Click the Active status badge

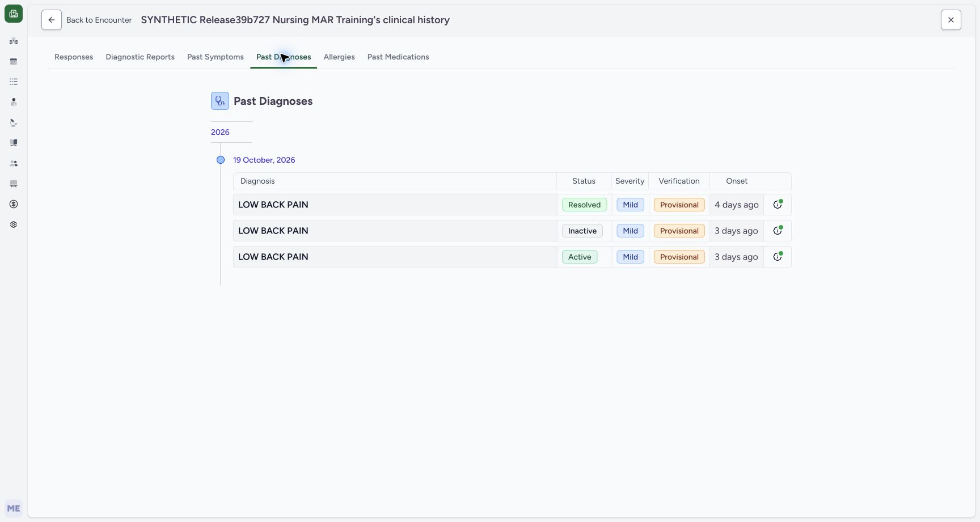pos(580,257)
